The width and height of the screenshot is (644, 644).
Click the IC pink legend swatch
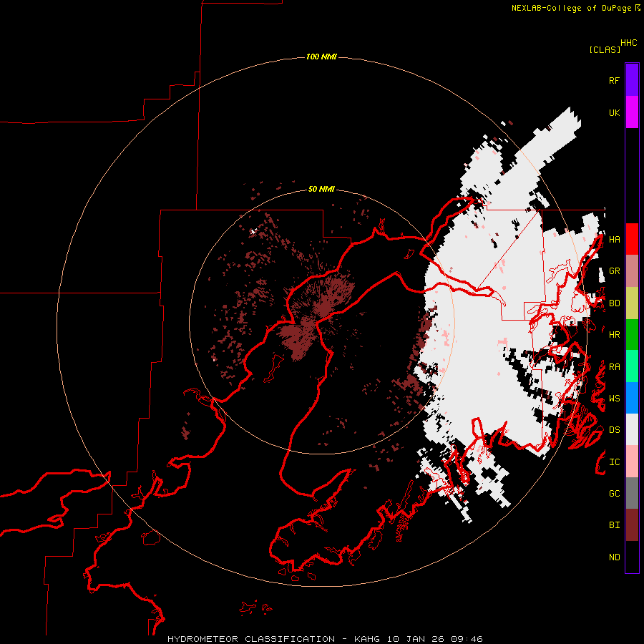[x=632, y=462]
